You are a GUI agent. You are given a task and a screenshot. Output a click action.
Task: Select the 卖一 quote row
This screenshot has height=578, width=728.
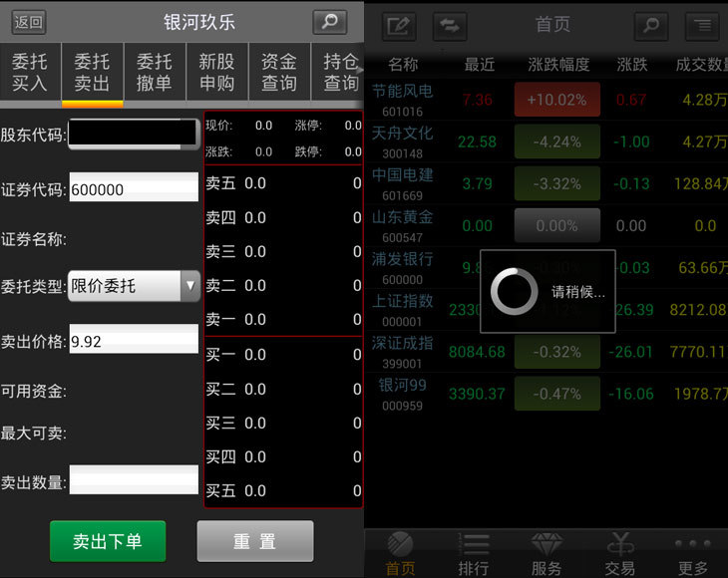(x=283, y=319)
